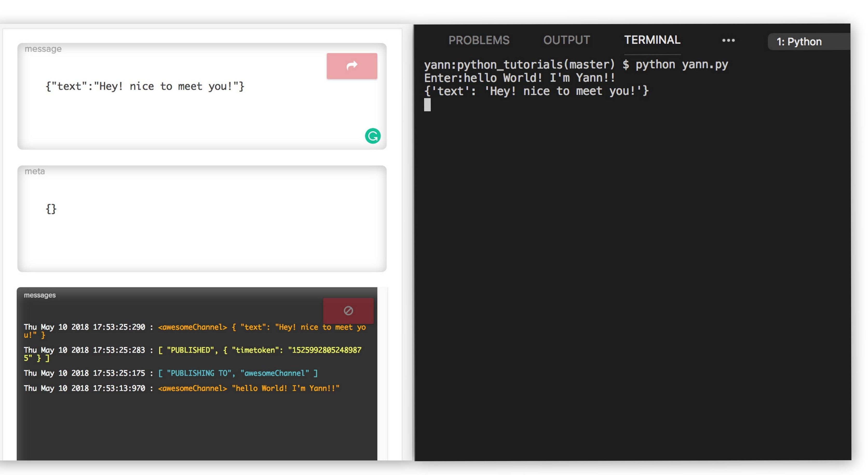Open the Grammarly icon in message box
Screen dimensions: 868x475
[373, 136]
